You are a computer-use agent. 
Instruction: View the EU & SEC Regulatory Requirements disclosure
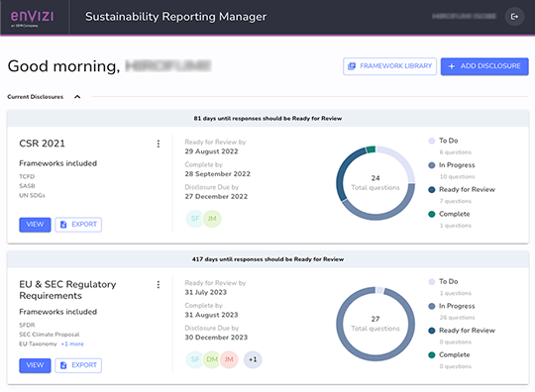[x=35, y=365]
